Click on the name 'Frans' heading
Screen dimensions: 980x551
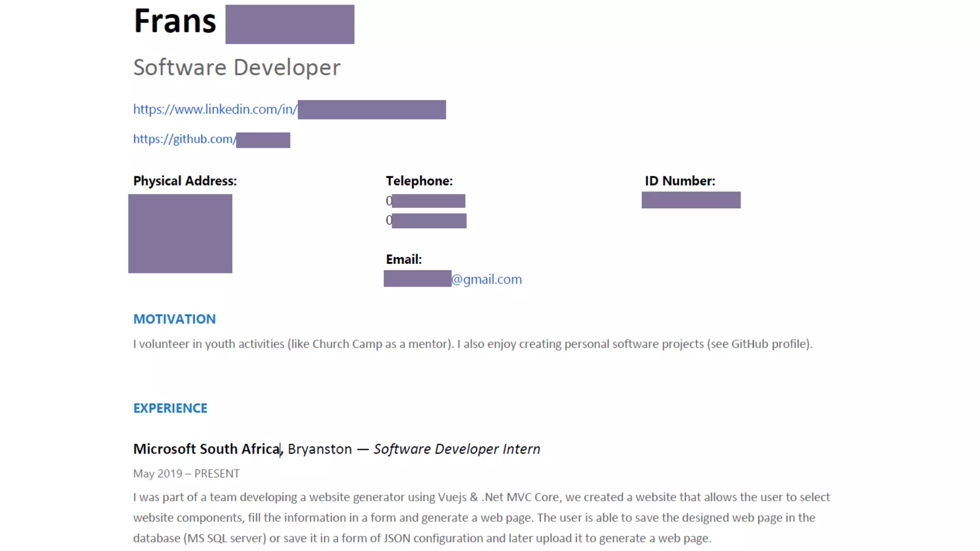175,22
